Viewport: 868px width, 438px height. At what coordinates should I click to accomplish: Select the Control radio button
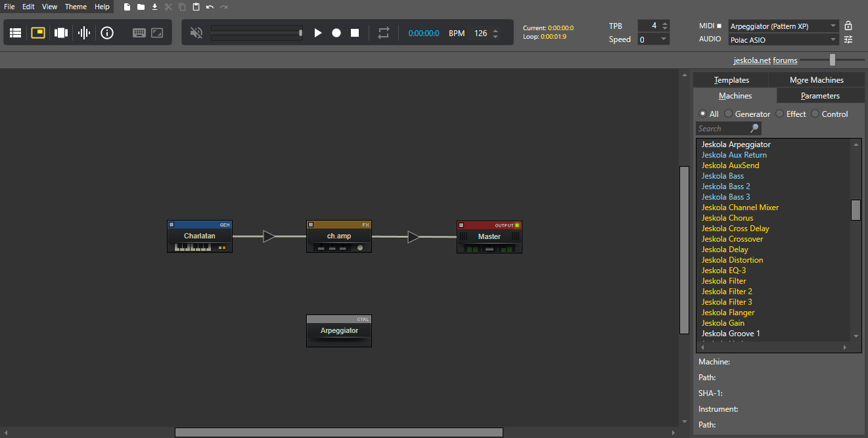pos(815,114)
